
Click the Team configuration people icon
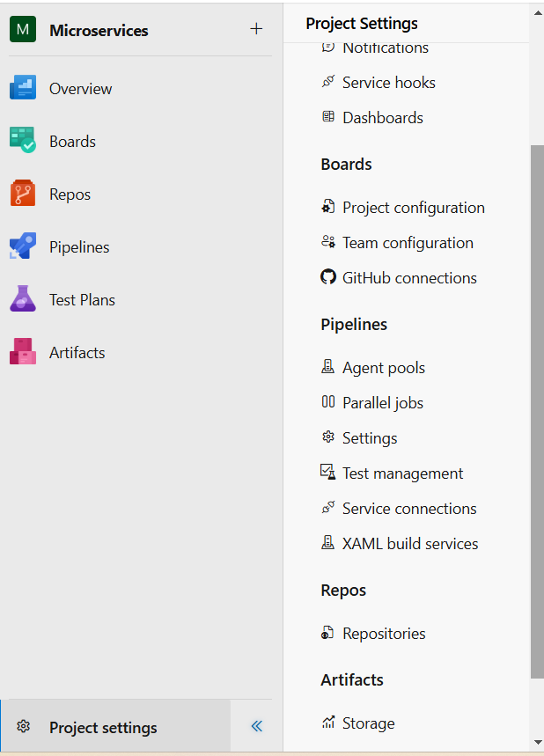(328, 241)
